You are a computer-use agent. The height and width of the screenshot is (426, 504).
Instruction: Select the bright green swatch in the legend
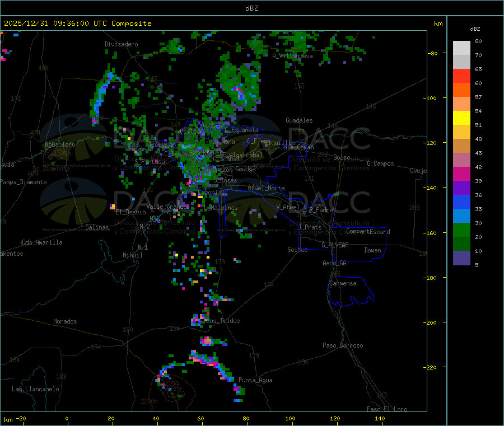click(461, 230)
